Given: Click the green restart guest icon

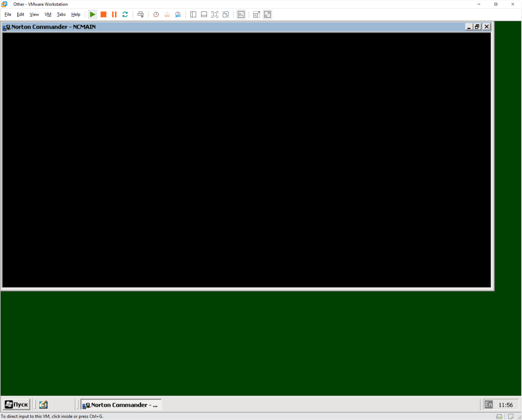Looking at the screenshot, I should pos(125,14).
